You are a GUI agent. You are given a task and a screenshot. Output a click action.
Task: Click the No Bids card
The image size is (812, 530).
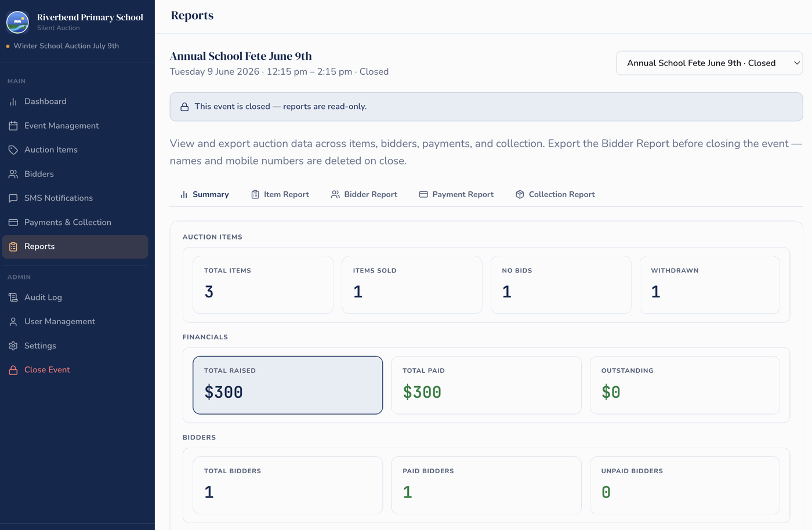(x=561, y=285)
